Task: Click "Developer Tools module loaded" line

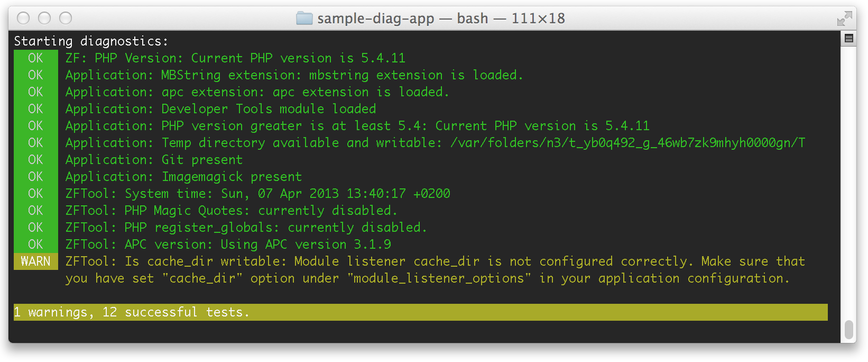Action: click(269, 109)
